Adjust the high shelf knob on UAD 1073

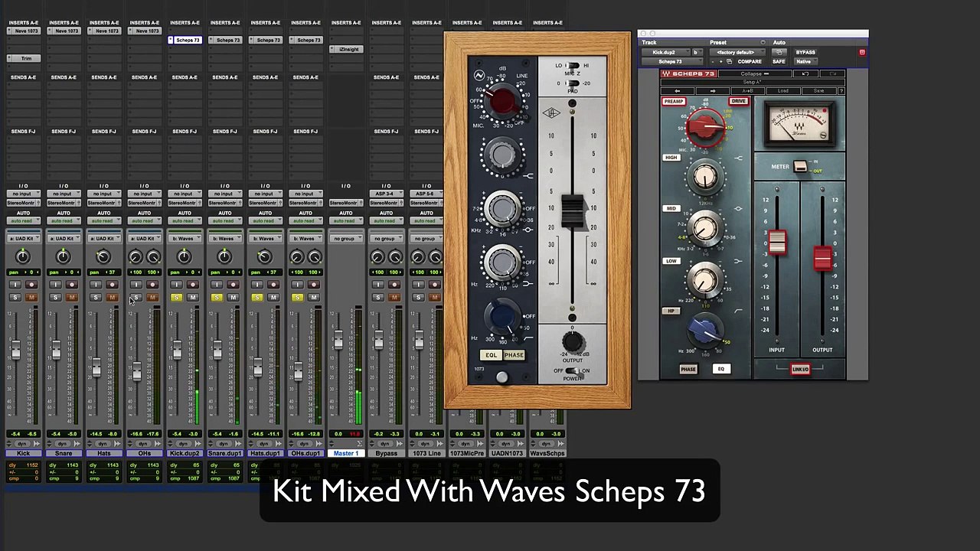coord(503,155)
